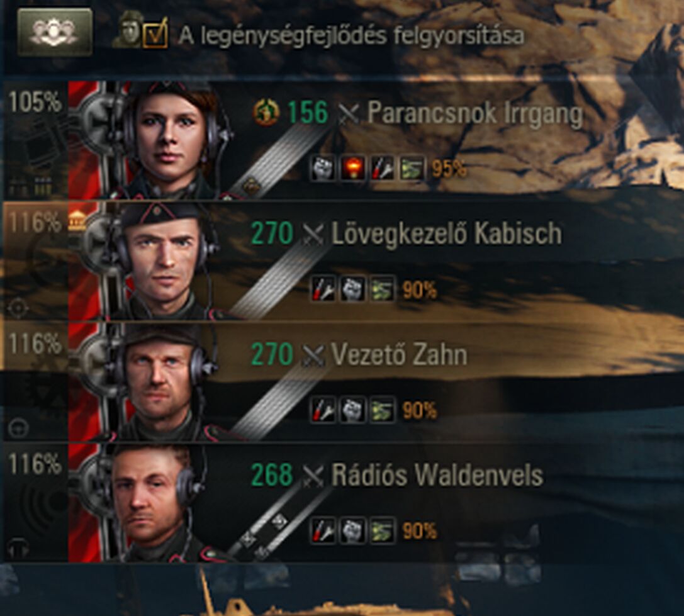
Task: Click Irrgang's round commander medal badge
Action: click(x=266, y=113)
